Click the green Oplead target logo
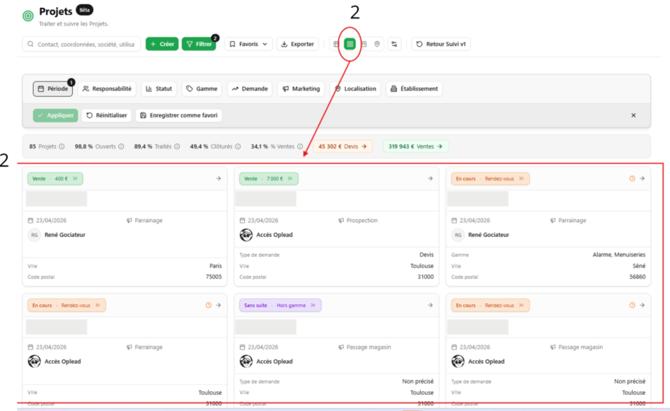 point(28,16)
